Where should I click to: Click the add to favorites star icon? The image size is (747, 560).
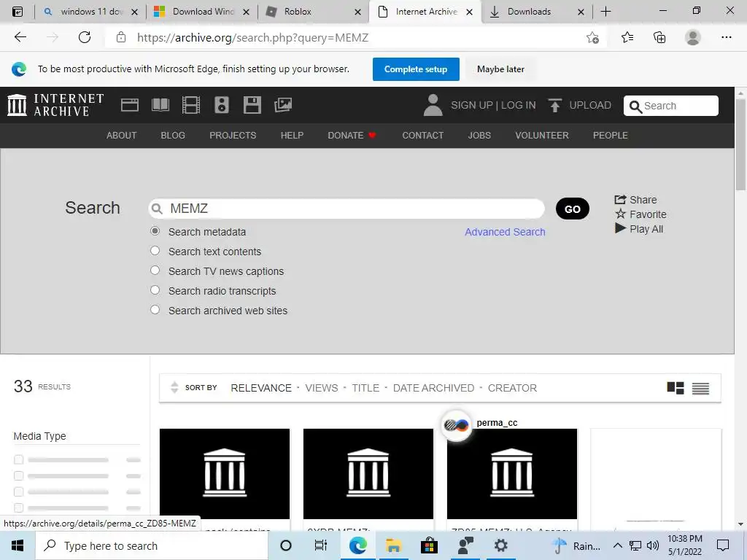point(592,38)
